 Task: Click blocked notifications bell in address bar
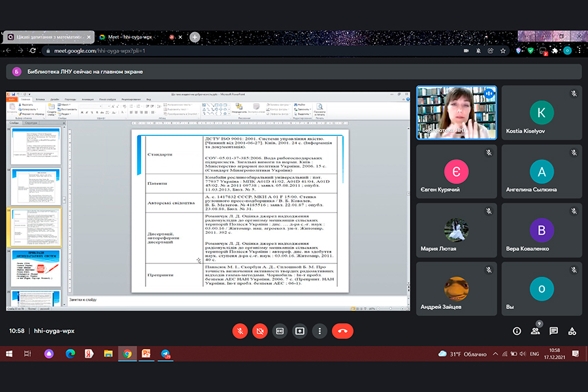pos(478,51)
